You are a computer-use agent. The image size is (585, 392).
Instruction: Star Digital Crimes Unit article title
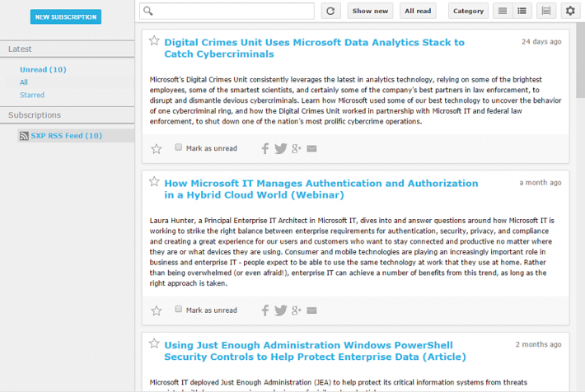(x=154, y=40)
